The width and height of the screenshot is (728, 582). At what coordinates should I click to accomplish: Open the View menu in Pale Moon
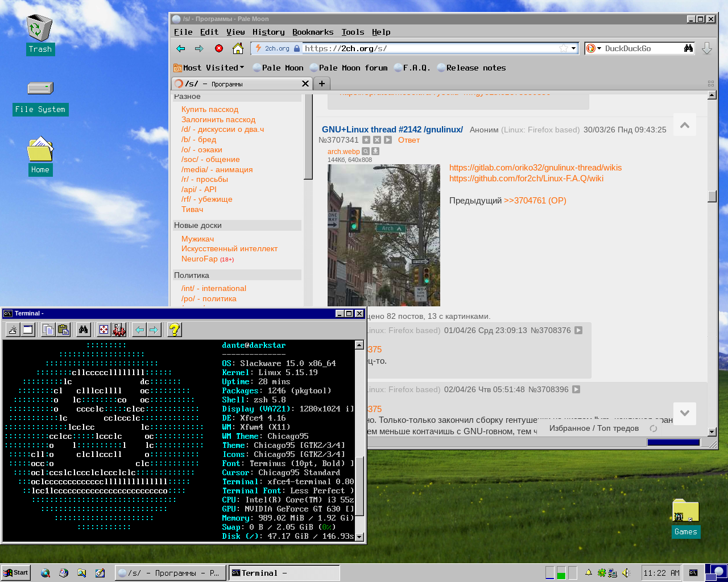coord(235,32)
